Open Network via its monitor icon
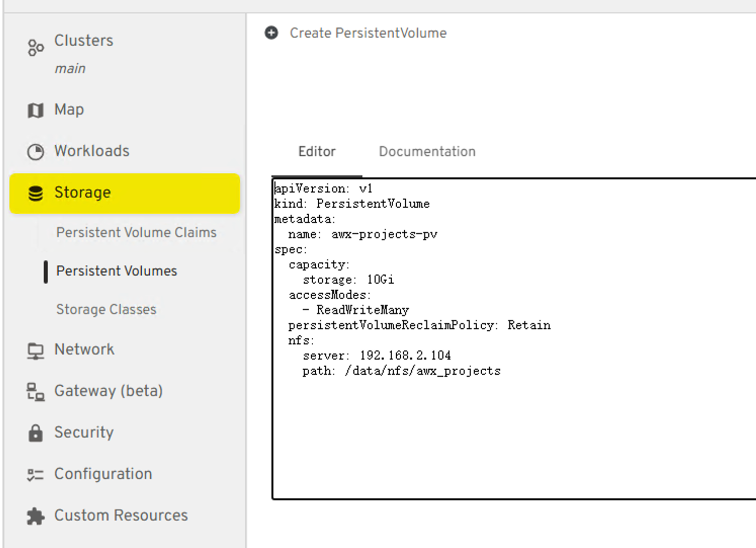The image size is (756, 548). (x=35, y=350)
